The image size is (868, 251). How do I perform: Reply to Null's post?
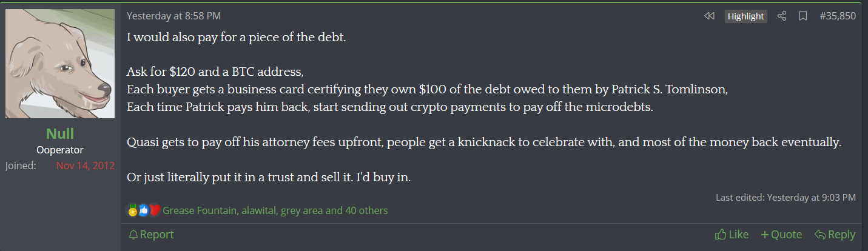[x=835, y=234]
